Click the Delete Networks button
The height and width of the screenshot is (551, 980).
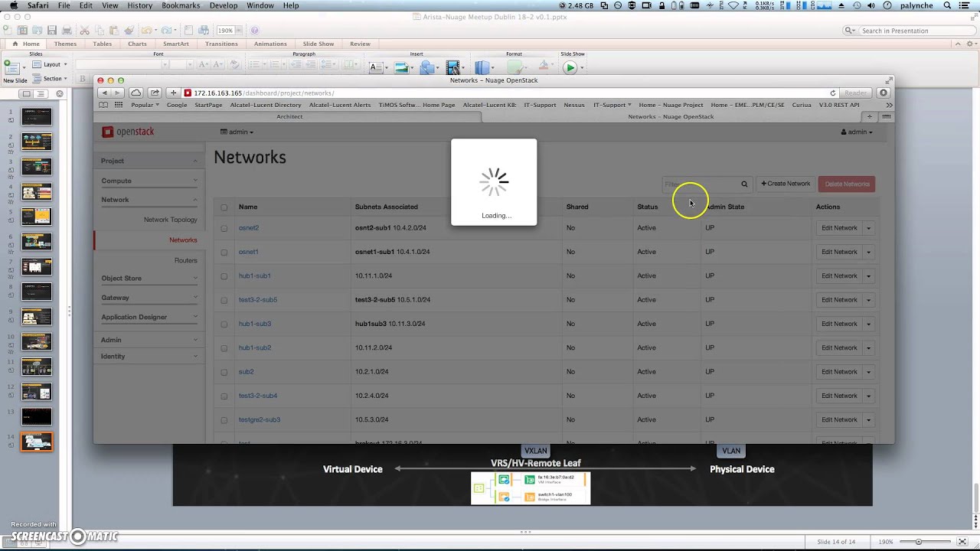(x=847, y=184)
